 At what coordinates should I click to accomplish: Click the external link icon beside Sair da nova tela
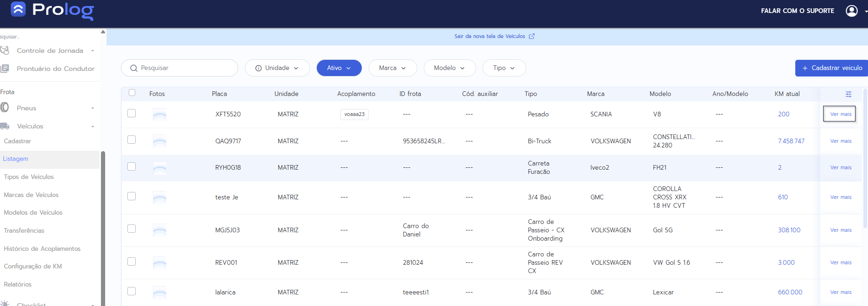tap(532, 36)
